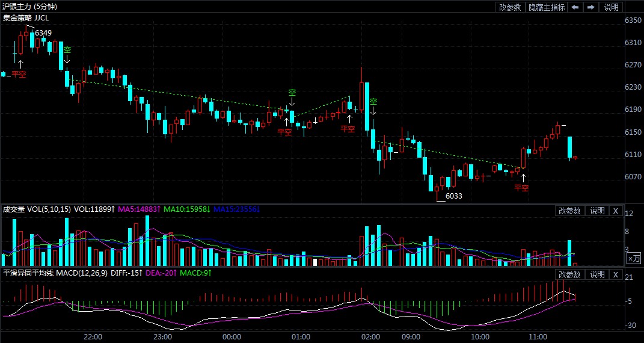Open 说明 for the main chart
644x343 pixels.
(612, 7)
